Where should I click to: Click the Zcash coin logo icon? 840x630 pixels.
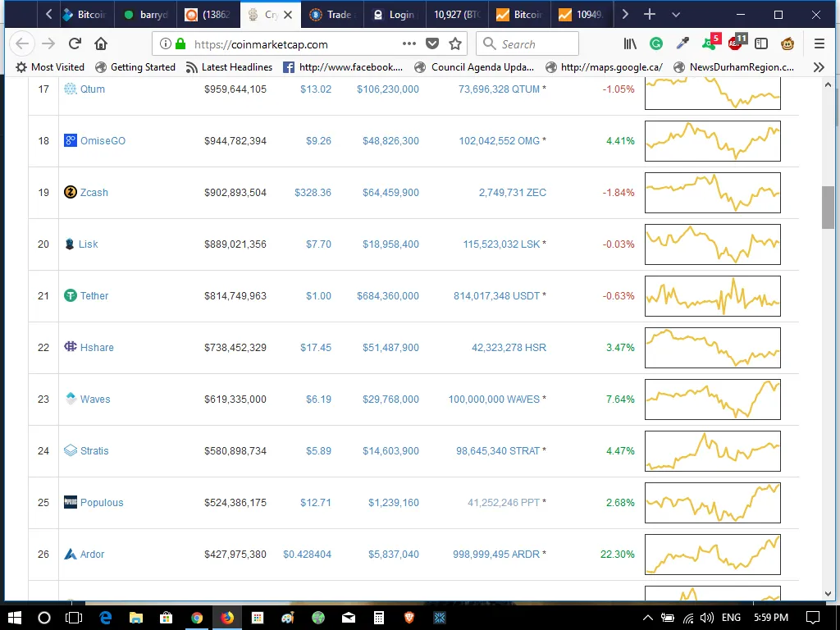[71, 192]
